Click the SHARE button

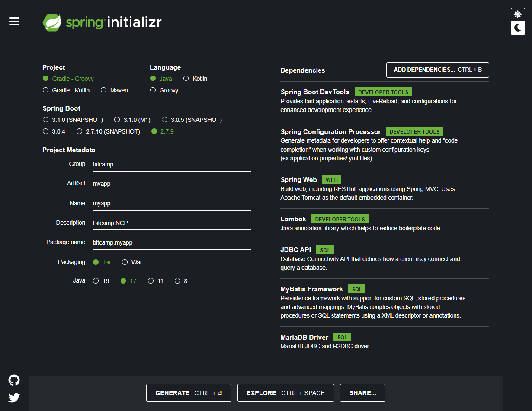coord(362,393)
